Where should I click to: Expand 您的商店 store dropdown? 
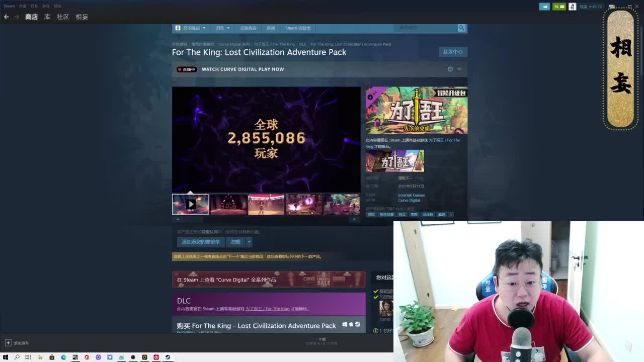[191, 28]
